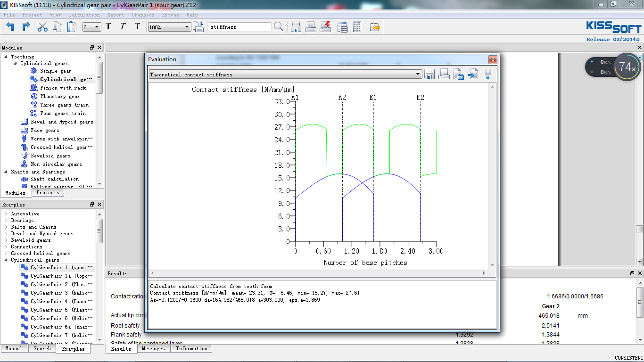Toggle underline text formatting
This screenshot has height=362, width=644.
pos(137,27)
